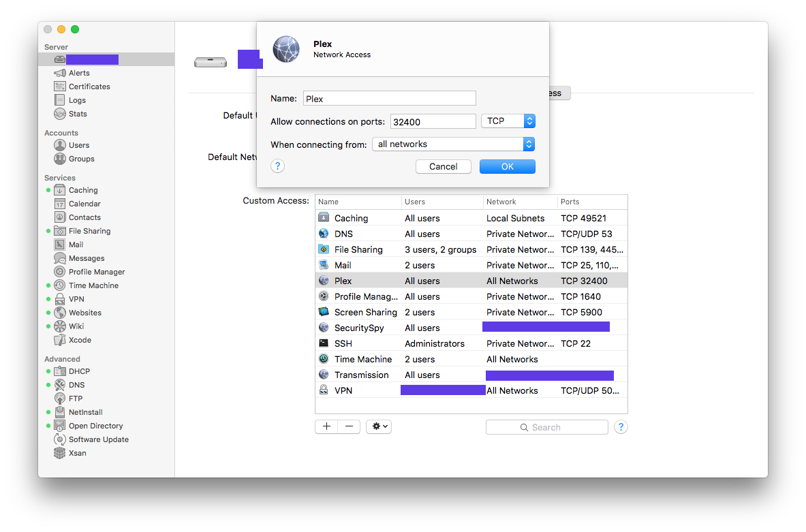Click the 'Local Subnets' network cell

pyautogui.click(x=515, y=218)
